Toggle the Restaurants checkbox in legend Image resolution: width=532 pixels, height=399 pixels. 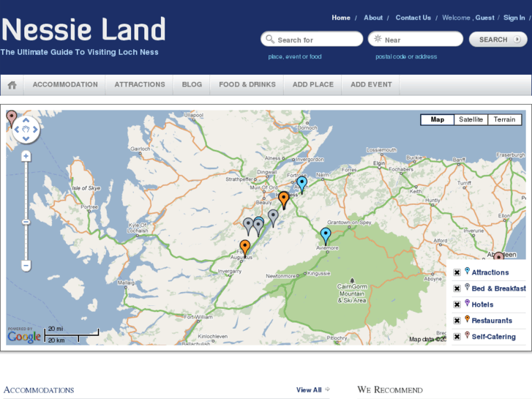[457, 320]
